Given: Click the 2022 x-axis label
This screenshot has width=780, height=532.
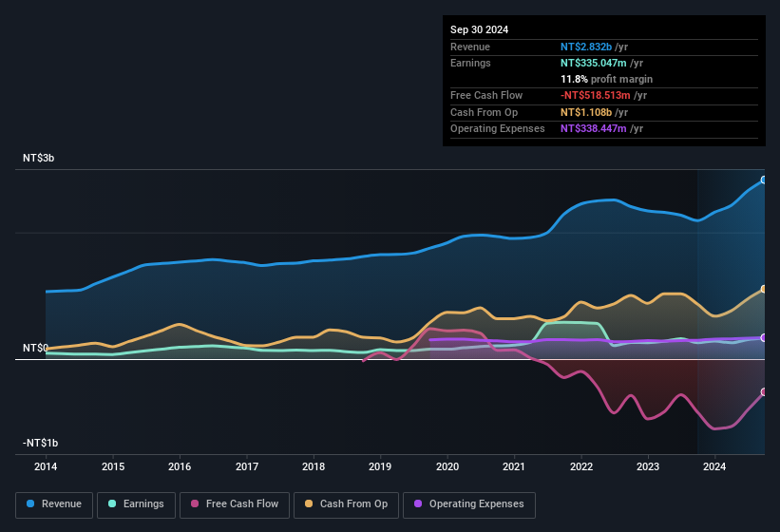Looking at the screenshot, I should (x=581, y=466).
